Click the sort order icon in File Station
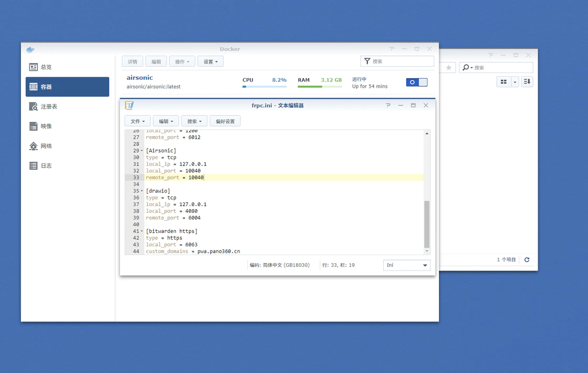This screenshot has width=588, height=373. [x=527, y=82]
